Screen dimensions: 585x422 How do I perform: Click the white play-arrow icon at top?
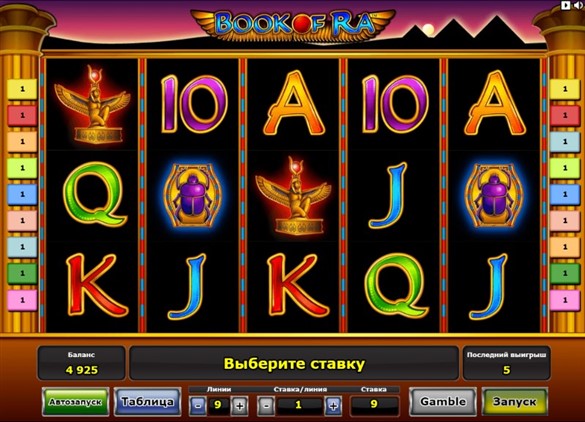coord(566,5)
